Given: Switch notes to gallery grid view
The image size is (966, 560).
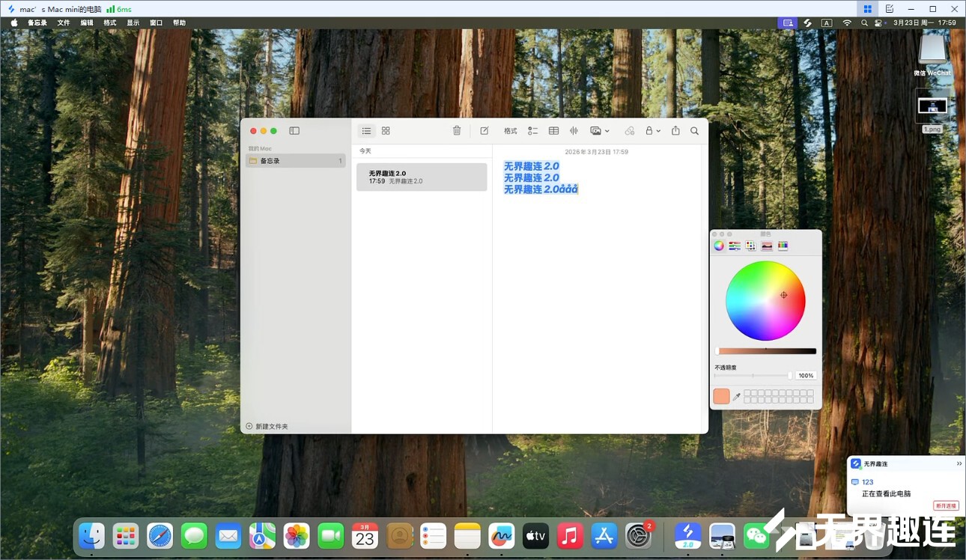Looking at the screenshot, I should (386, 131).
